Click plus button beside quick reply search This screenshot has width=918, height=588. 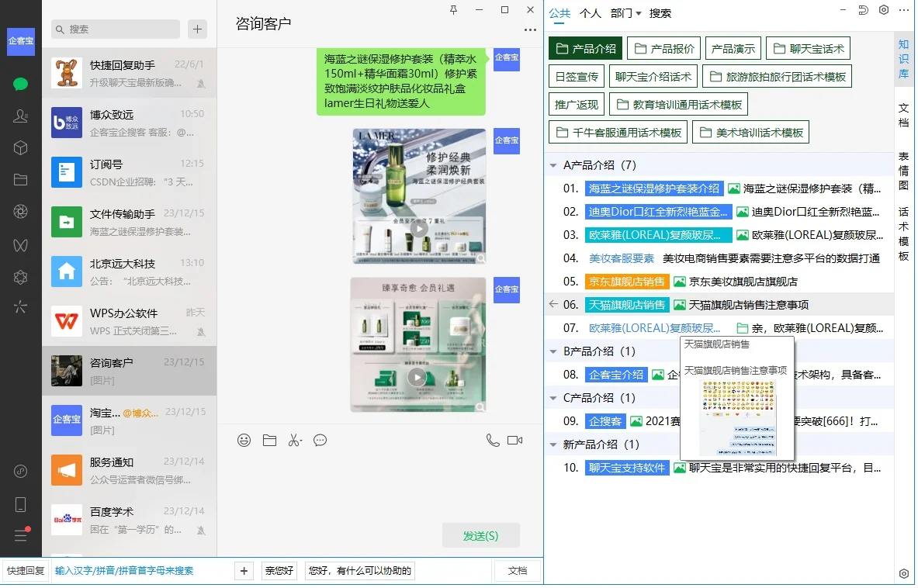(244, 572)
